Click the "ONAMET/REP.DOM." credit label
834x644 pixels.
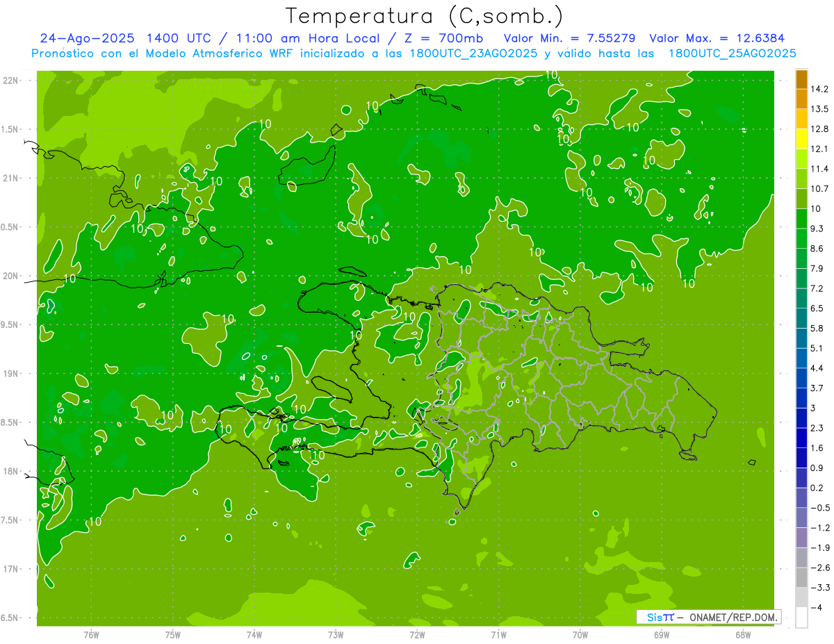(733, 617)
